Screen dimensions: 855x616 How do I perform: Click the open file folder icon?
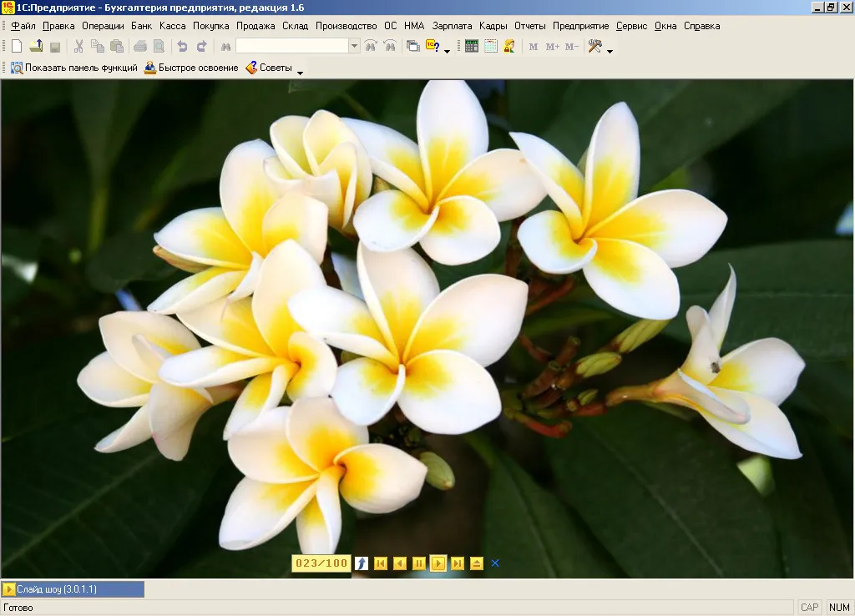pyautogui.click(x=36, y=47)
